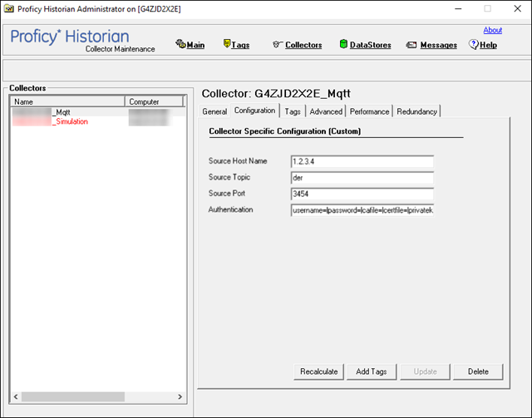Click the Main gears icon
This screenshot has height=418, width=532.
click(180, 44)
